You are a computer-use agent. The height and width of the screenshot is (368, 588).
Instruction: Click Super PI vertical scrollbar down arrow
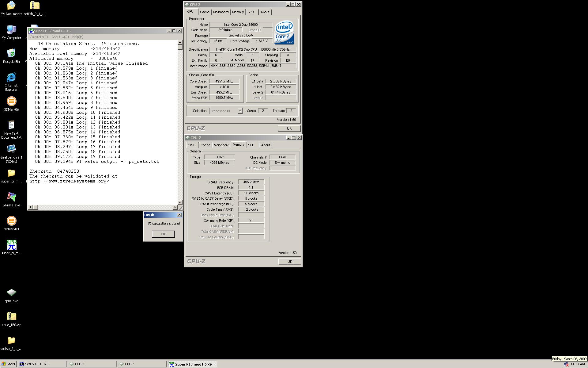click(180, 202)
